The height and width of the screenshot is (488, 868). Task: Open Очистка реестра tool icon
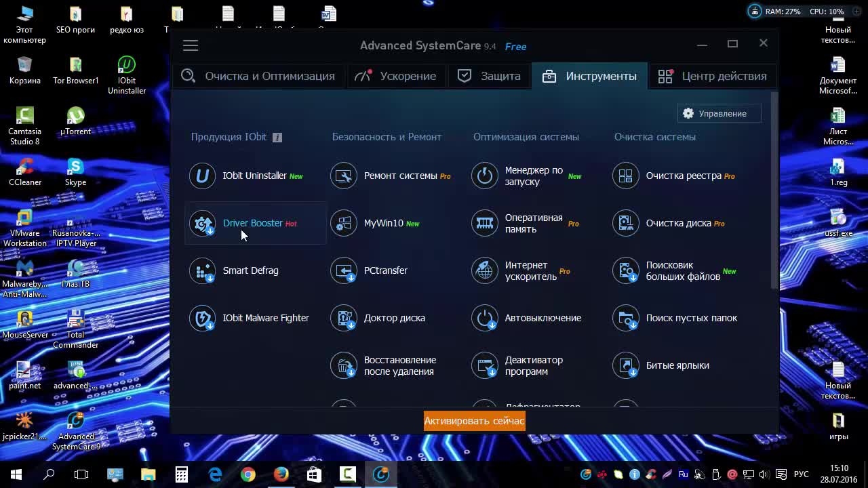[x=625, y=176]
